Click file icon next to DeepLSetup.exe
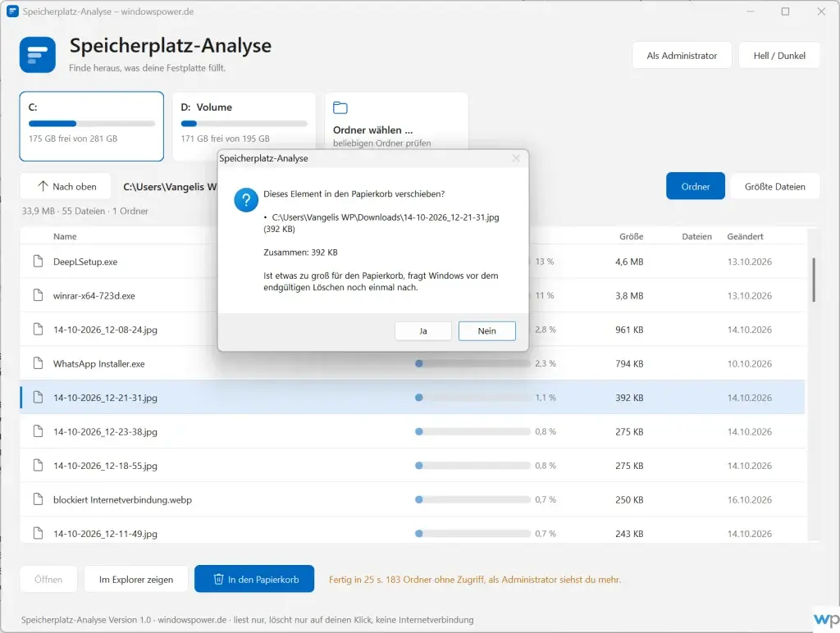This screenshot has width=840, height=633. point(38,262)
